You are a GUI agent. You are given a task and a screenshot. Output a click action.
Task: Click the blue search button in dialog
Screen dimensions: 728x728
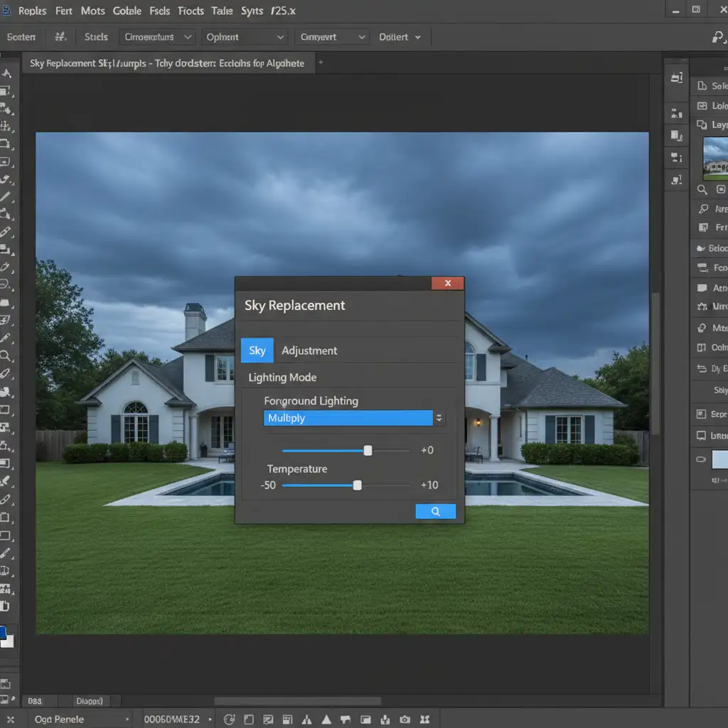tap(435, 511)
